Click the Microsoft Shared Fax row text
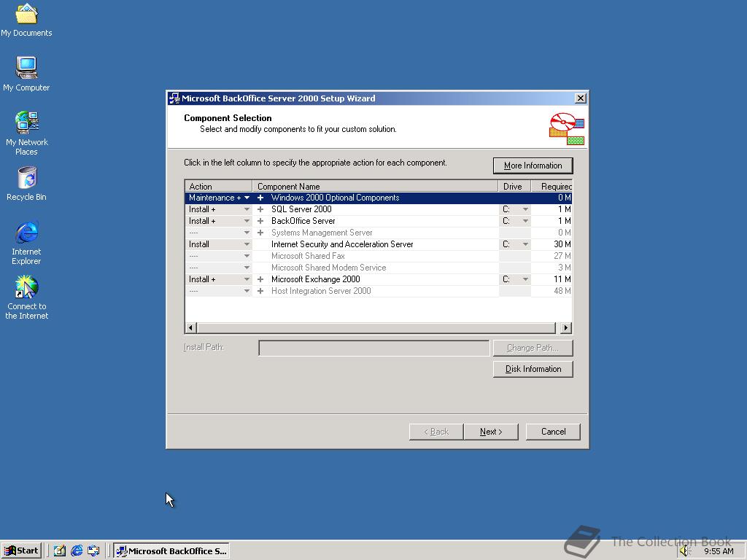747x560 pixels. coord(308,256)
